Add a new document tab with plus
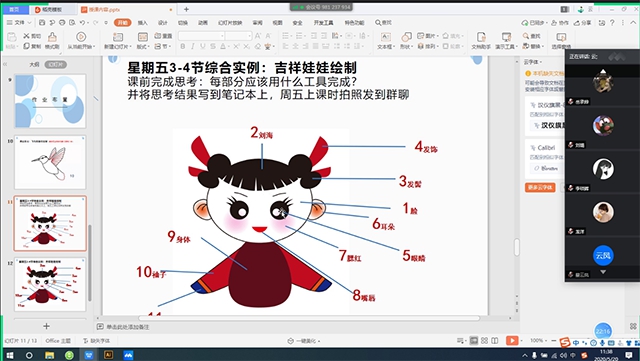640x361 pixels. point(186,9)
